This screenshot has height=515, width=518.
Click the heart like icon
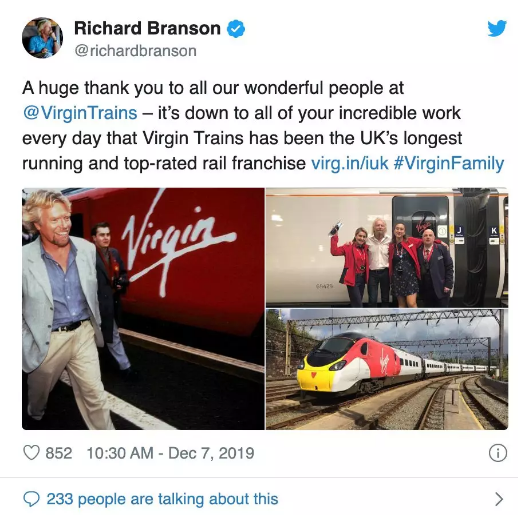[31, 453]
